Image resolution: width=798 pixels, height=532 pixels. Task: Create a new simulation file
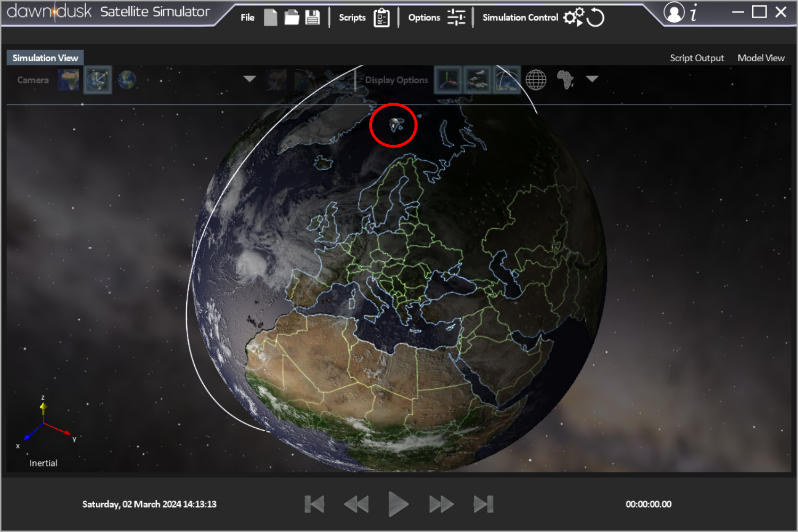[x=271, y=18]
